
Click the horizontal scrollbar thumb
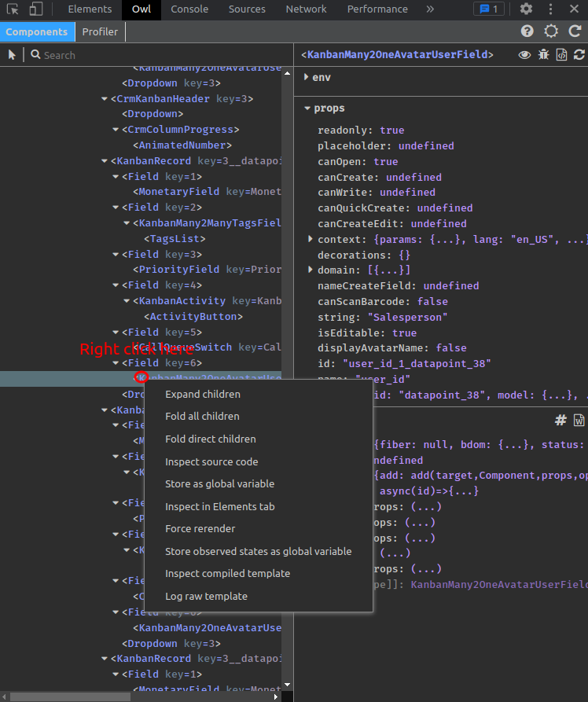pos(70,697)
